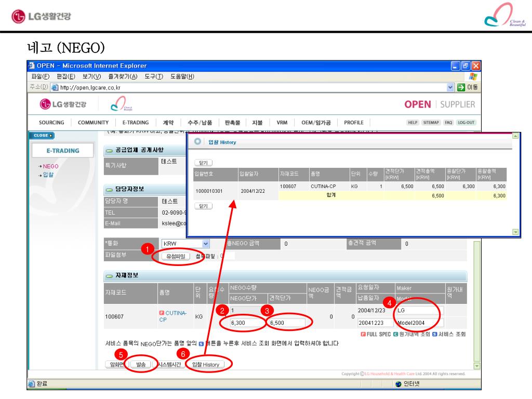This screenshot has width=532, height=399.
Task: Go to the COMMUNITY tab
Action: [94, 123]
